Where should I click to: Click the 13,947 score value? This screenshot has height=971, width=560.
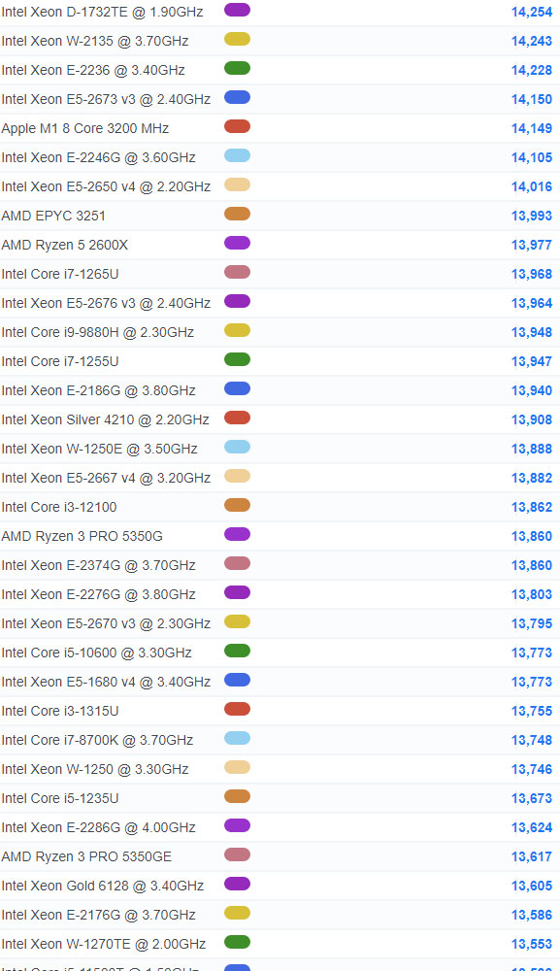tap(532, 361)
